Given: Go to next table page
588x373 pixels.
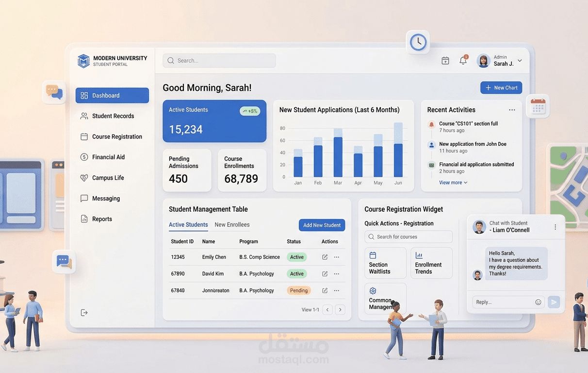Looking at the screenshot, I should click(x=340, y=310).
